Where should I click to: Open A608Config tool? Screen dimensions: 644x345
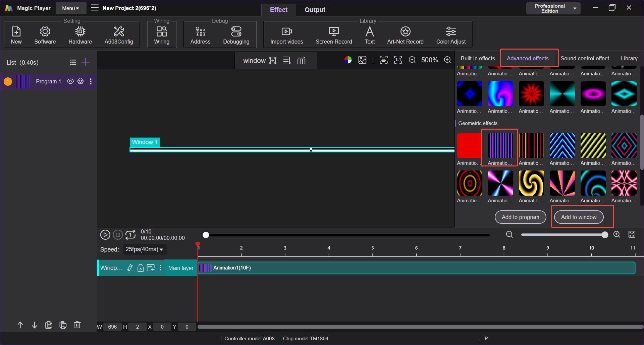pos(119,35)
